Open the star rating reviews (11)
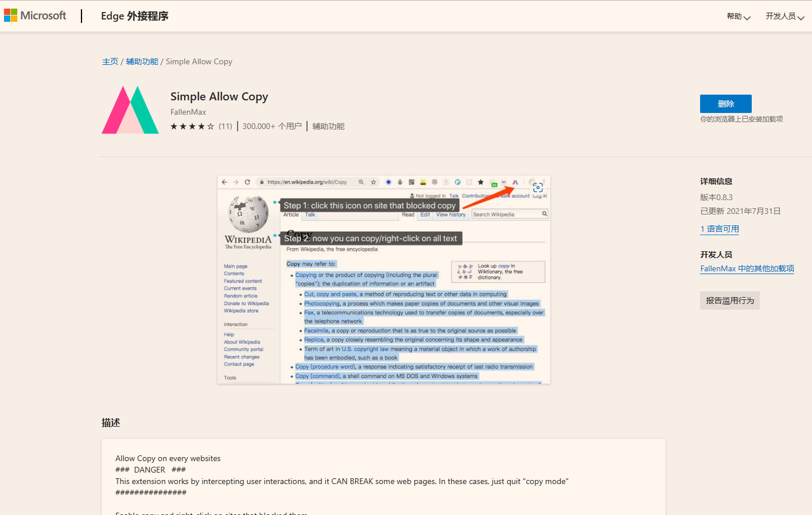The width and height of the screenshot is (812, 515). [201, 126]
